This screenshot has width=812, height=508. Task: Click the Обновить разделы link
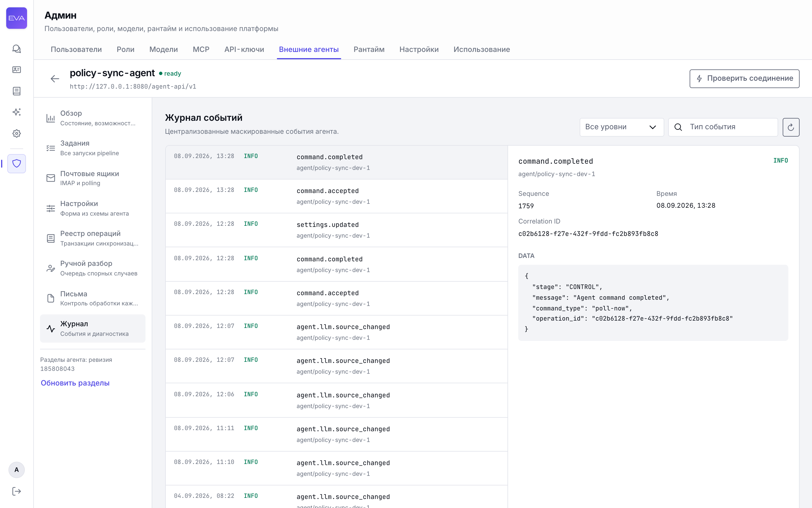point(75,383)
